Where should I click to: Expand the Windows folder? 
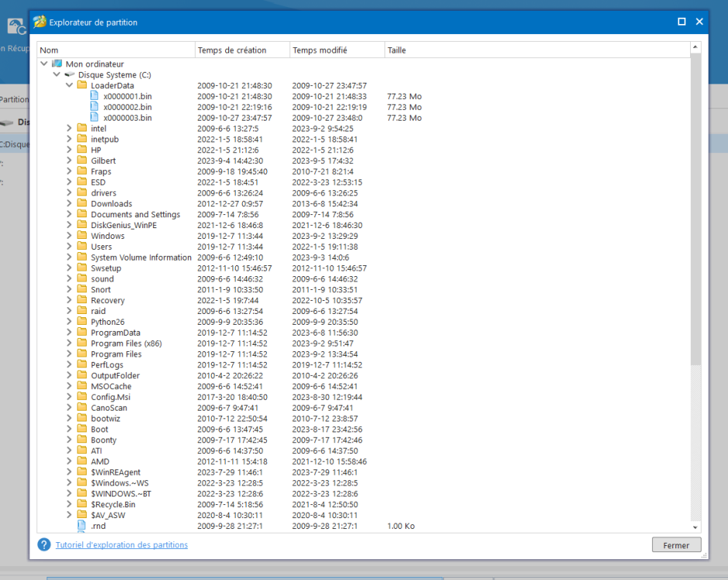click(69, 236)
